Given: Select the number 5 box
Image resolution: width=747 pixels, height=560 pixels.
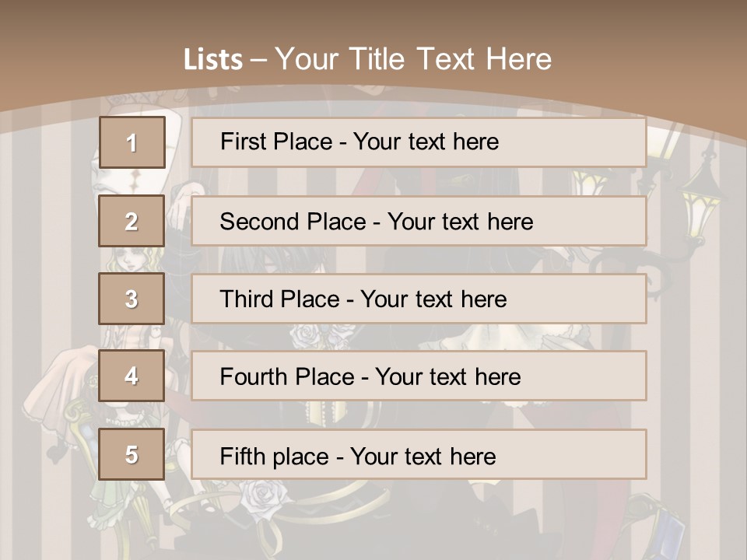Looking at the screenshot, I should 132,454.
